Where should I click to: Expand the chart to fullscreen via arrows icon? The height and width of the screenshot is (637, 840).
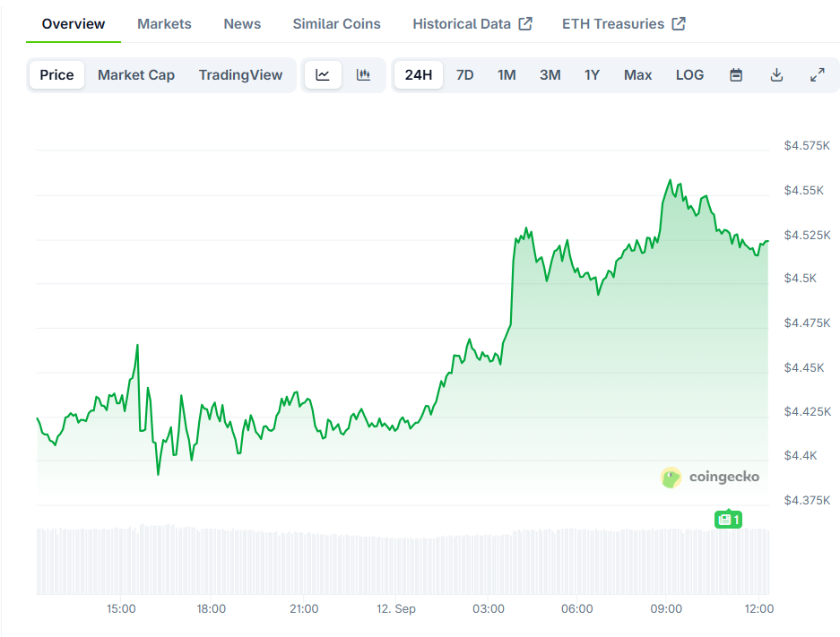818,74
